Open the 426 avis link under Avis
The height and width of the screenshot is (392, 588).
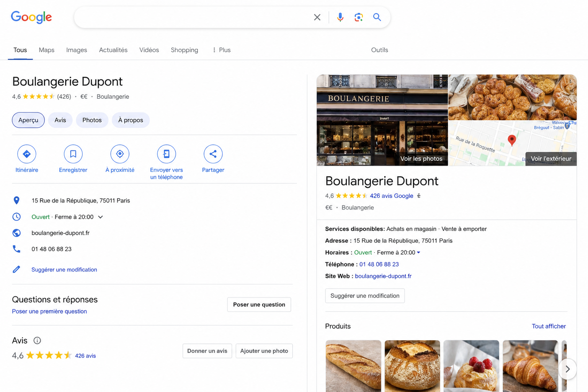(x=85, y=356)
